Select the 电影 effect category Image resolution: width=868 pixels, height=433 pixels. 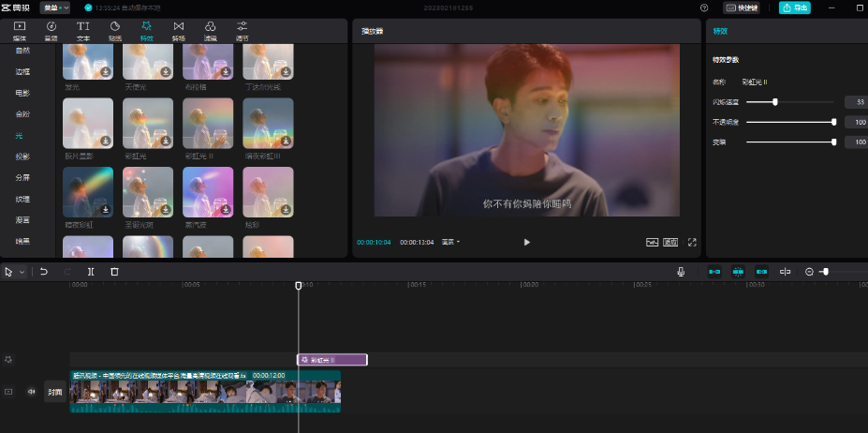tap(22, 93)
